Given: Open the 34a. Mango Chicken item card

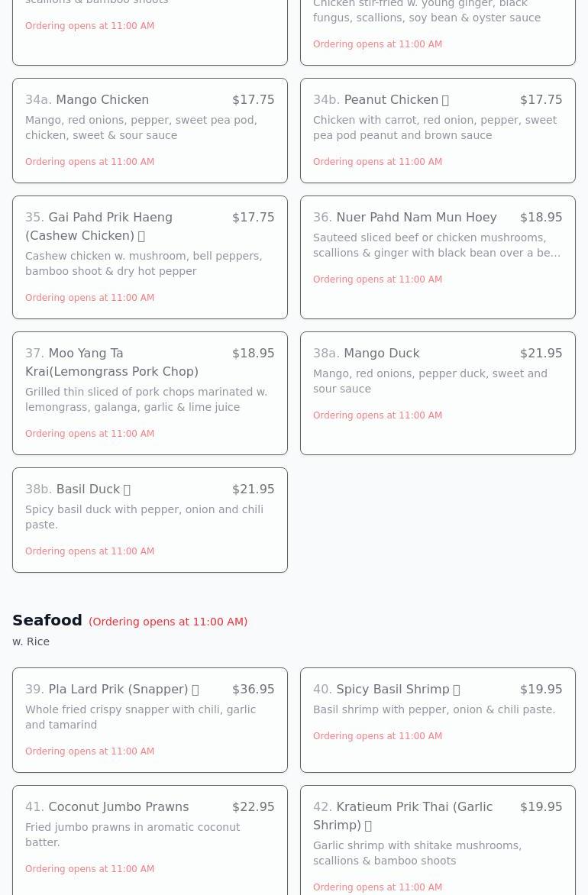Looking at the screenshot, I should click(150, 131).
